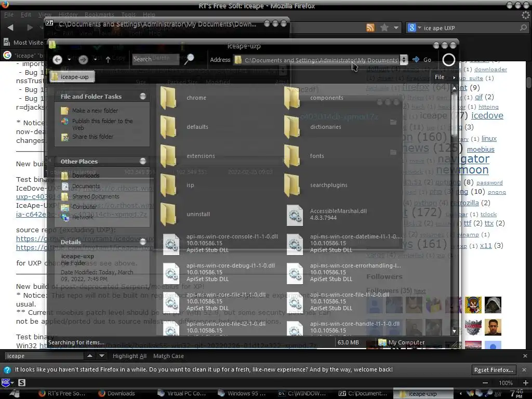
Task: Open the Back button history dropdown
Action: coord(69,60)
